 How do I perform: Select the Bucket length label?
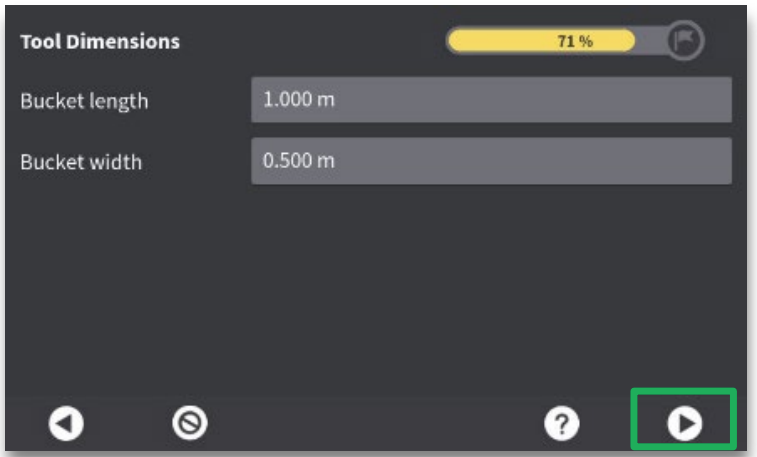point(84,102)
